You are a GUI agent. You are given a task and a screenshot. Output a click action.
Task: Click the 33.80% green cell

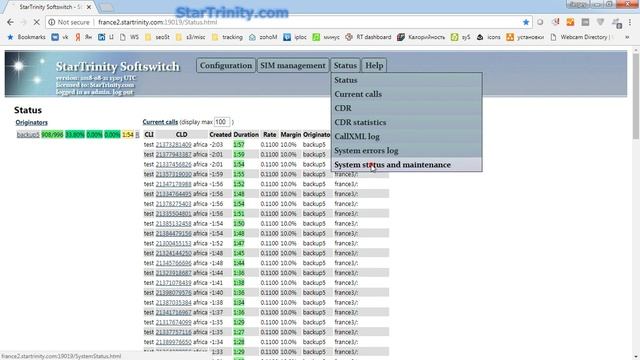[x=75, y=135]
